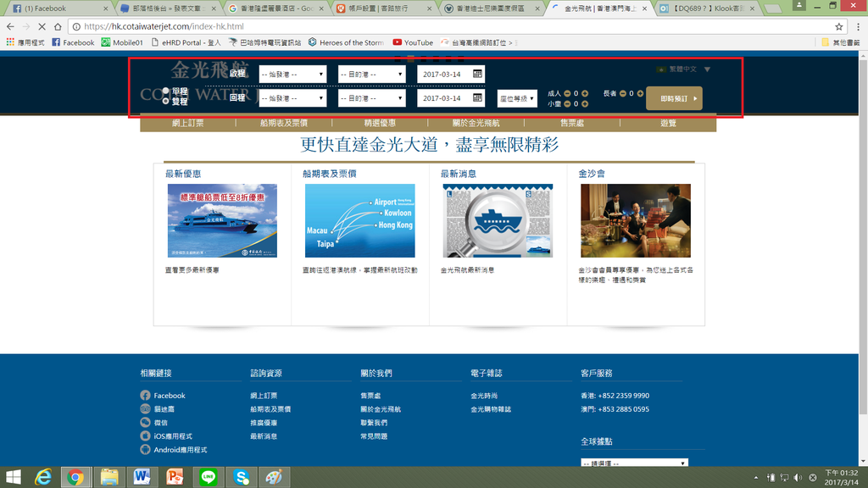Open LINE app from taskbar
The image size is (868, 488).
tap(209, 477)
